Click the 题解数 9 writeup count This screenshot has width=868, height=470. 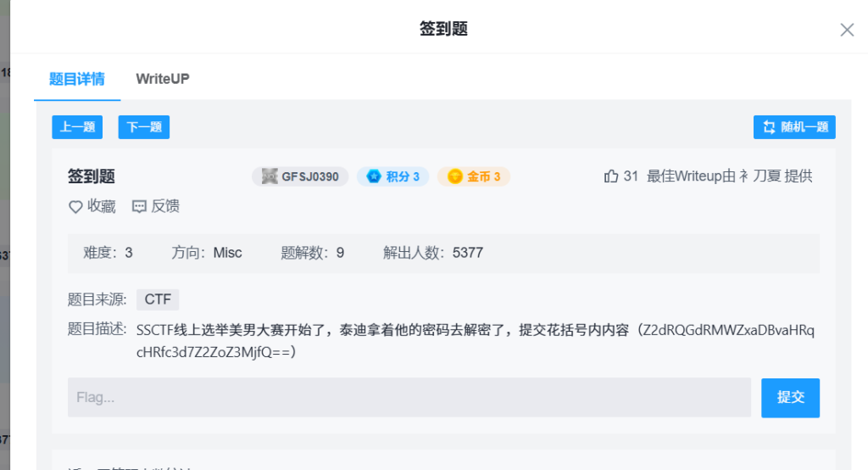click(312, 252)
